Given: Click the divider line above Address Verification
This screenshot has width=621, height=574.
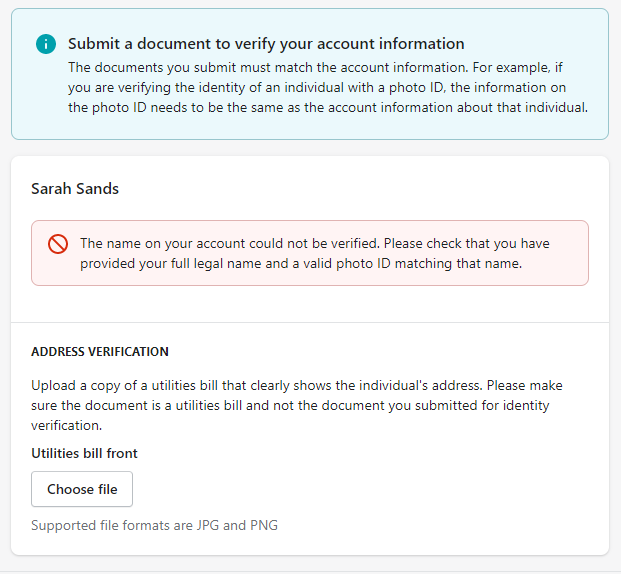Looking at the screenshot, I should 310,323.
